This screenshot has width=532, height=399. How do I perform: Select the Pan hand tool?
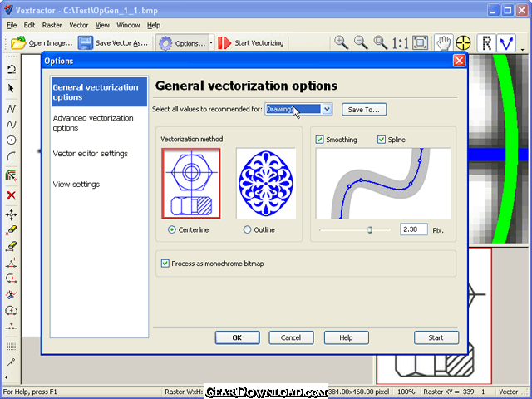point(443,42)
